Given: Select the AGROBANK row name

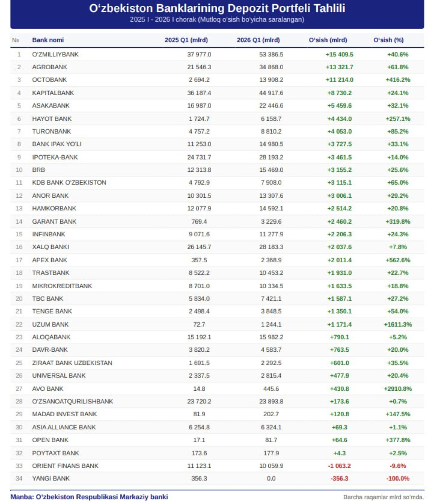Looking at the screenshot, I should pos(50,67).
